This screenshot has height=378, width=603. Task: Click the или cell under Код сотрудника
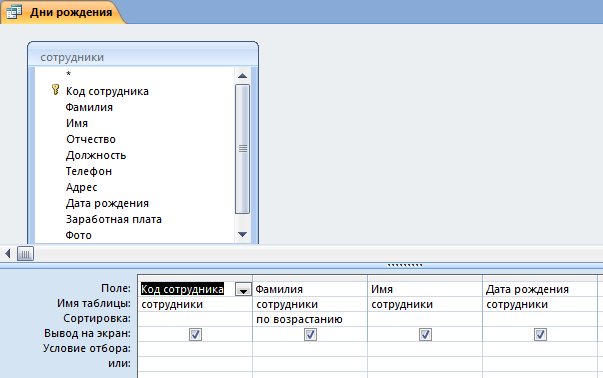[195, 364]
